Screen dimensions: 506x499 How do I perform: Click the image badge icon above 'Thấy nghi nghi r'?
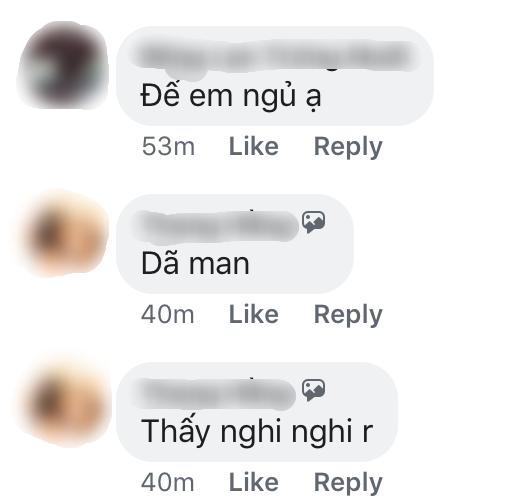pyautogui.click(x=313, y=390)
